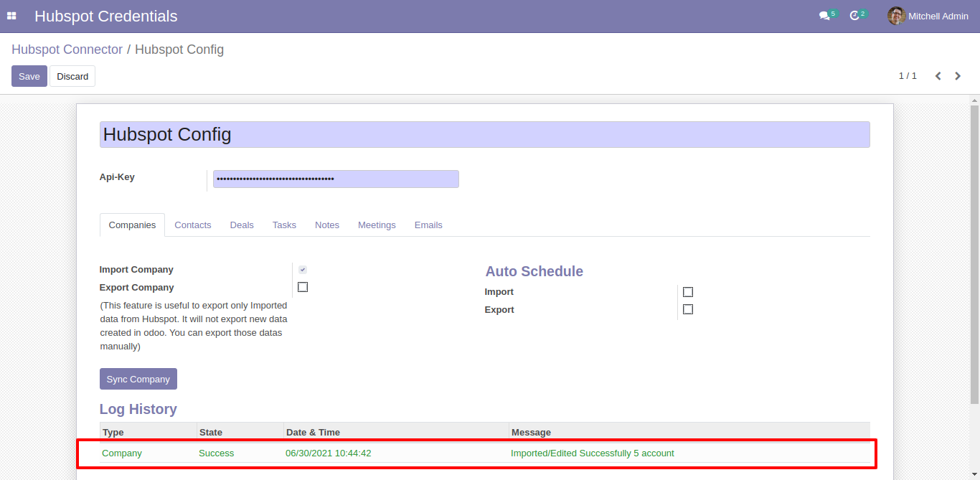The height and width of the screenshot is (480, 980).
Task: Enable Auto Schedule Import checkbox
Action: pyautogui.click(x=688, y=292)
